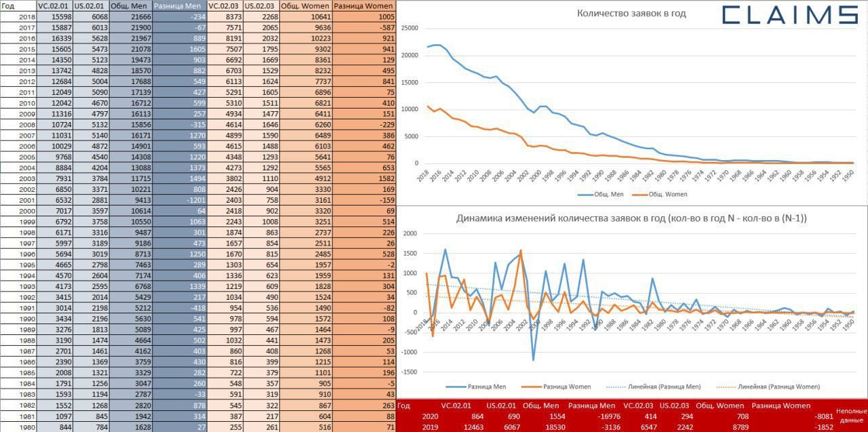The image size is (868, 432).
Task: Click the year cell 2017
Action: [x=18, y=27]
